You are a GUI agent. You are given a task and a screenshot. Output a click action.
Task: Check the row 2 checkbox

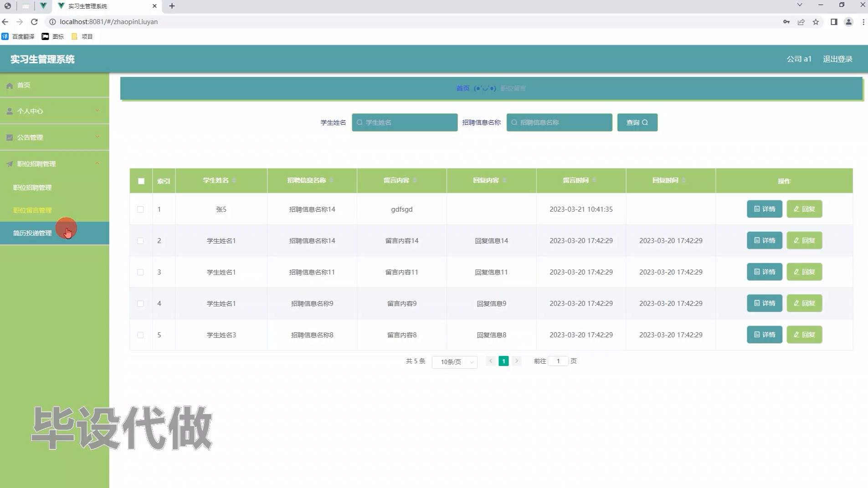click(140, 241)
